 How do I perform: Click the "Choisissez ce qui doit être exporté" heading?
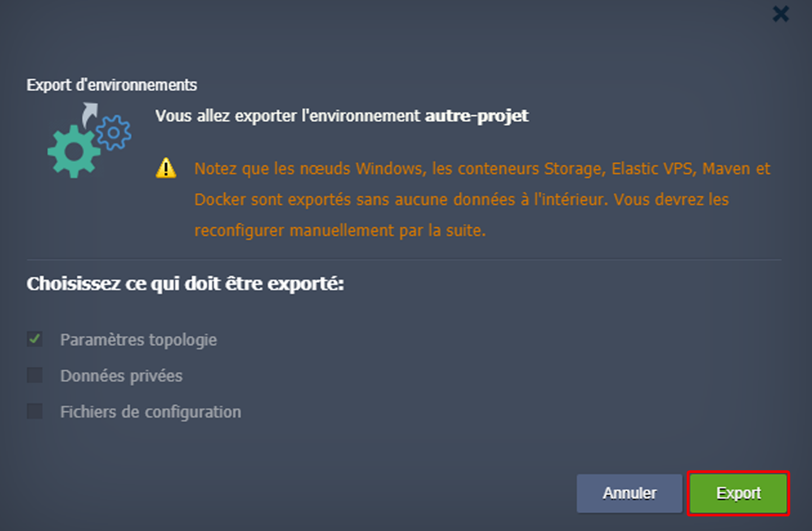[x=185, y=284]
